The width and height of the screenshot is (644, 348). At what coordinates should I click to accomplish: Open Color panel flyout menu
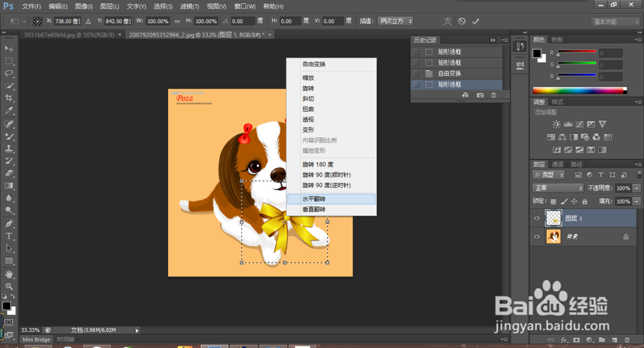[x=638, y=40]
